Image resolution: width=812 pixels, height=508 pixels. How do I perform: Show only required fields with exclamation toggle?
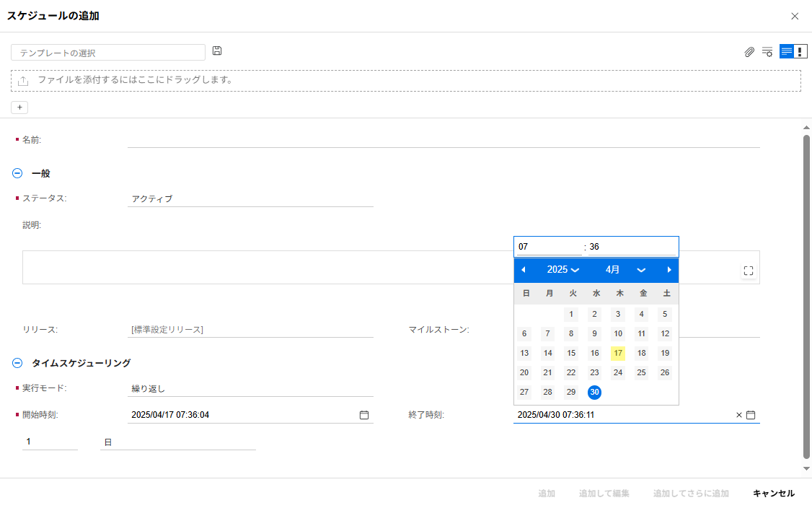(800, 52)
